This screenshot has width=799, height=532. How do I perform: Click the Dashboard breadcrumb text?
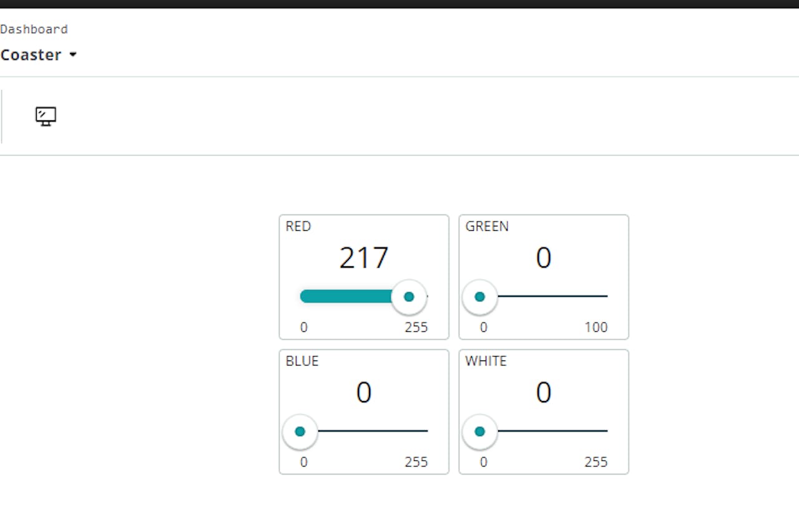click(x=34, y=29)
